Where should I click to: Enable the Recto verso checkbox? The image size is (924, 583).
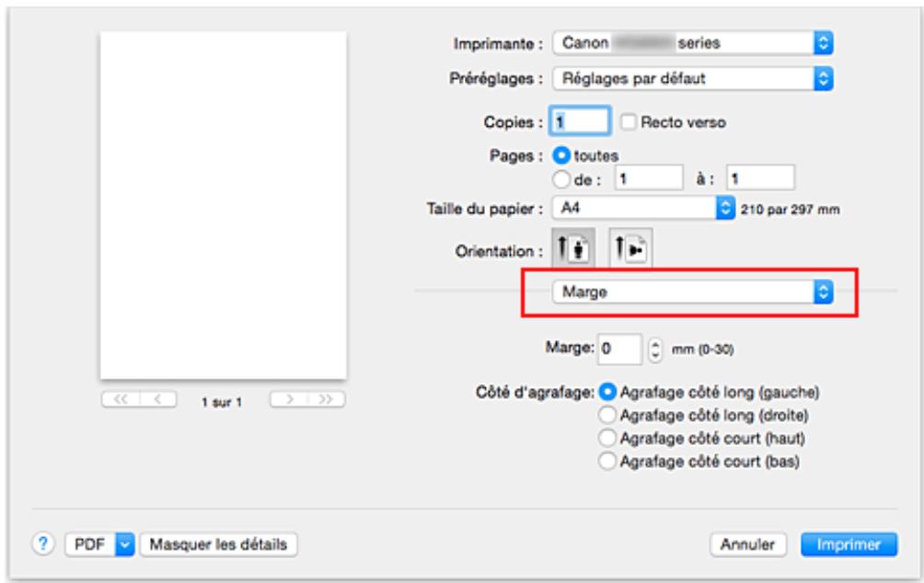click(x=629, y=122)
